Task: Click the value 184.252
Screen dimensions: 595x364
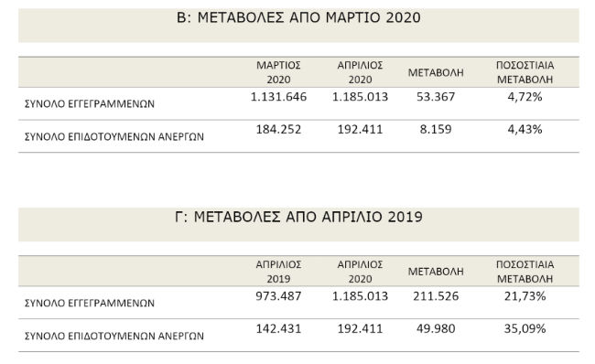Action: point(278,130)
